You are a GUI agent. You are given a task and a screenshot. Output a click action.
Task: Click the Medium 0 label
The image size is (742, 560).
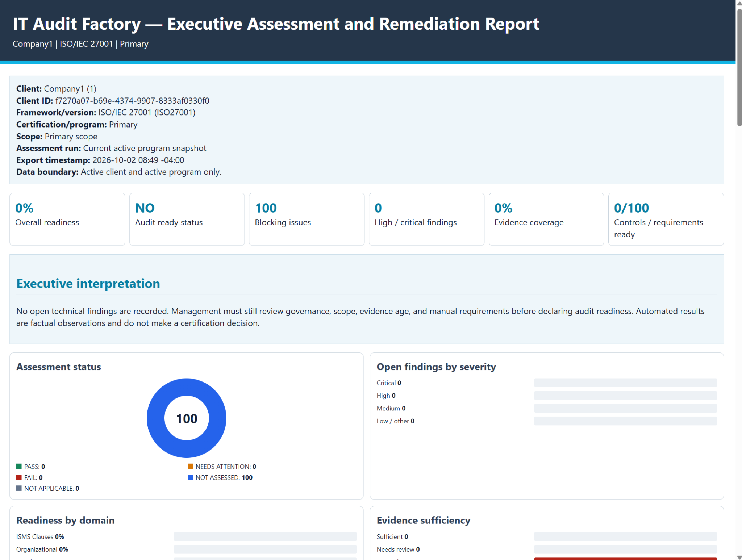pyautogui.click(x=391, y=408)
